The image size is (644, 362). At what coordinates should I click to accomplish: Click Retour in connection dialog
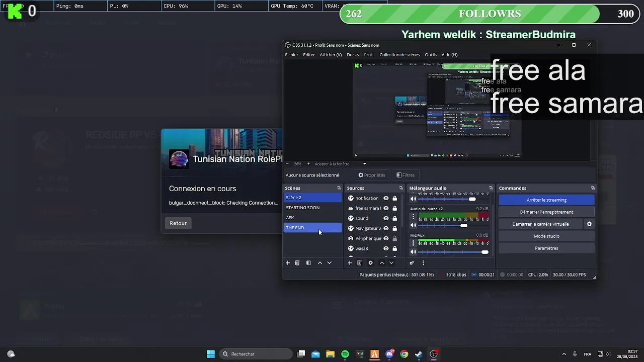click(178, 223)
